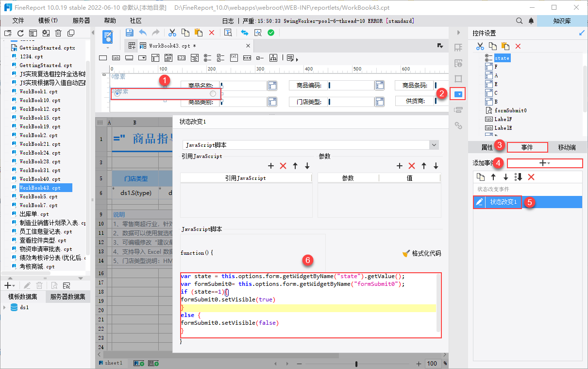Add a referenced JavaScript with plus icon

(x=271, y=166)
